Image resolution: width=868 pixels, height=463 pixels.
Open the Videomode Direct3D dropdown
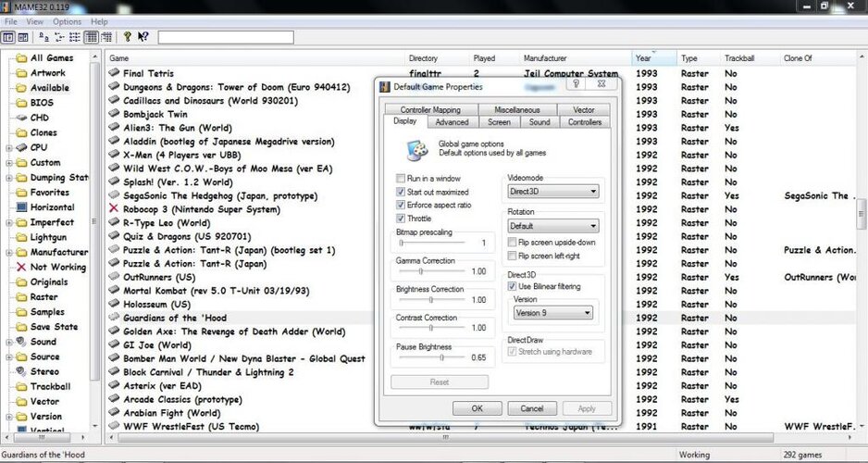(x=553, y=192)
